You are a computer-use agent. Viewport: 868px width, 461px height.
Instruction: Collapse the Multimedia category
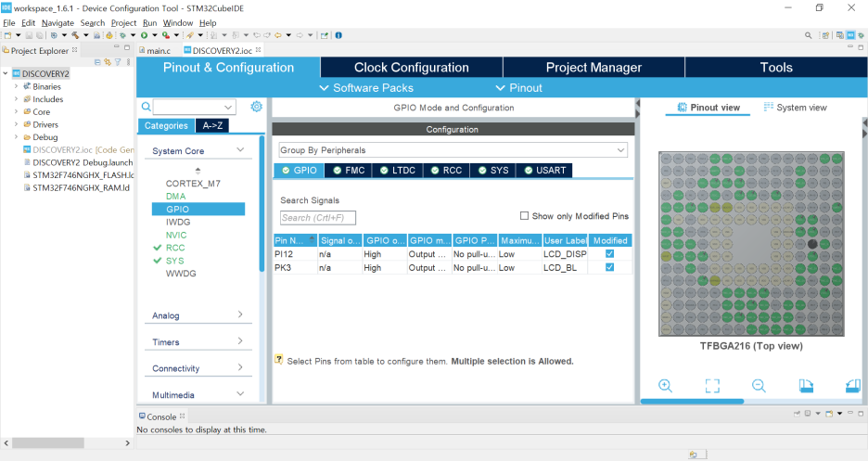(x=240, y=394)
